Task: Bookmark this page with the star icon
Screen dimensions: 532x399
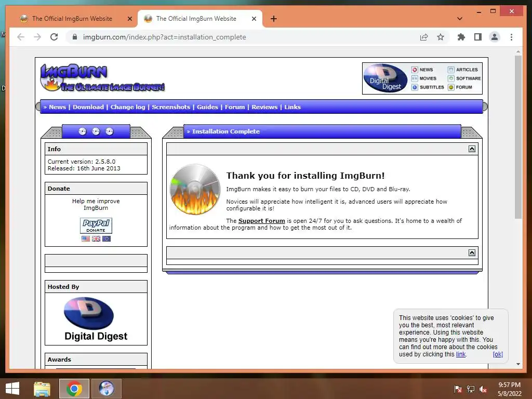Action: tap(441, 37)
